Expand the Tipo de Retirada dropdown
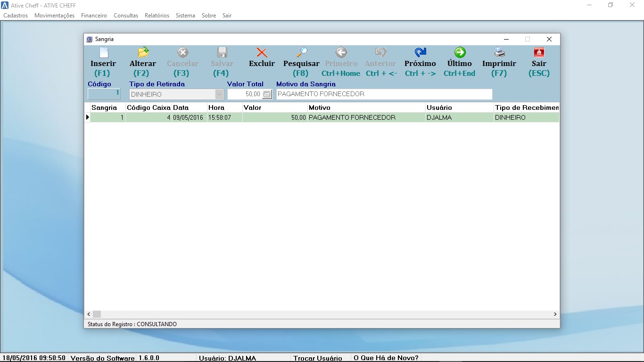Screen dimensions: 644x362 (x=219, y=94)
